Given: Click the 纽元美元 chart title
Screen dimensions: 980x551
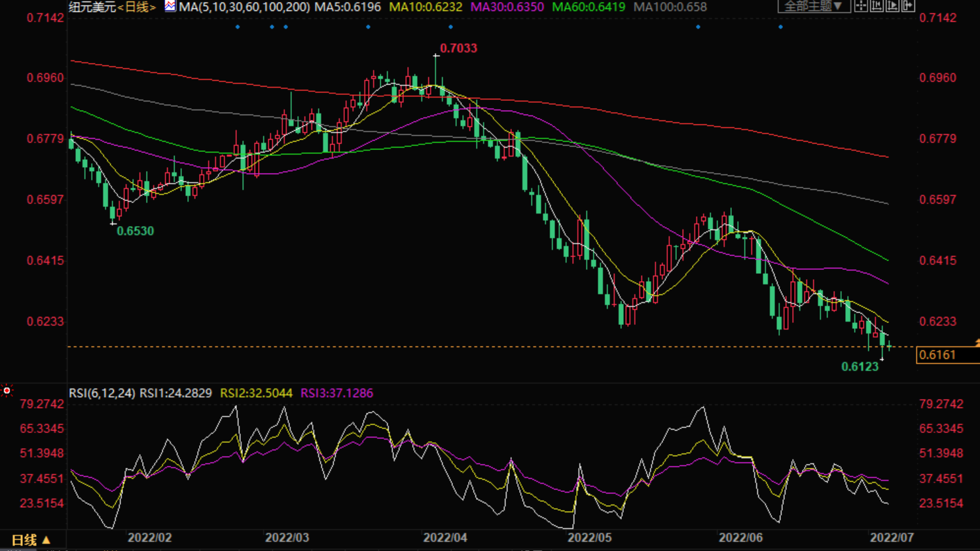Looking at the screenshot, I should point(92,7).
